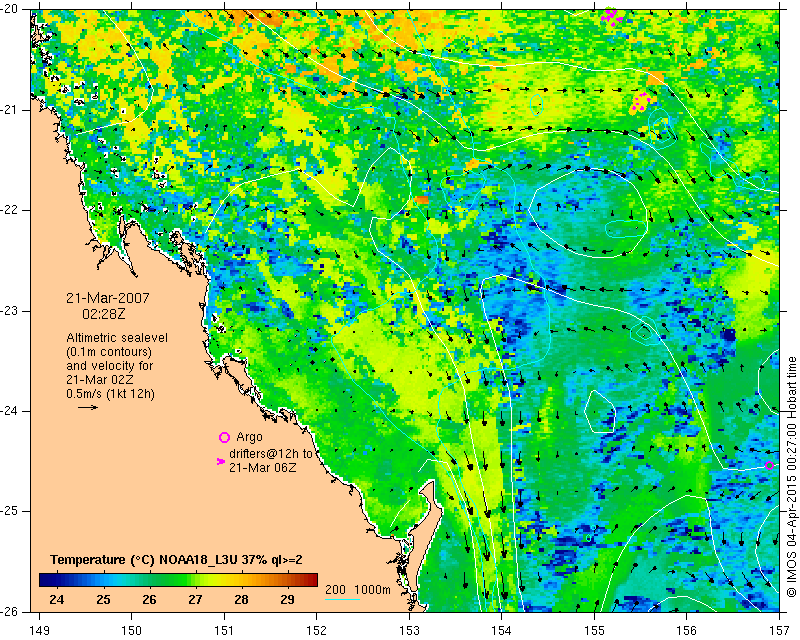Click the '-22' latitude axis label
This screenshot has width=800, height=640.
click(x=10, y=211)
